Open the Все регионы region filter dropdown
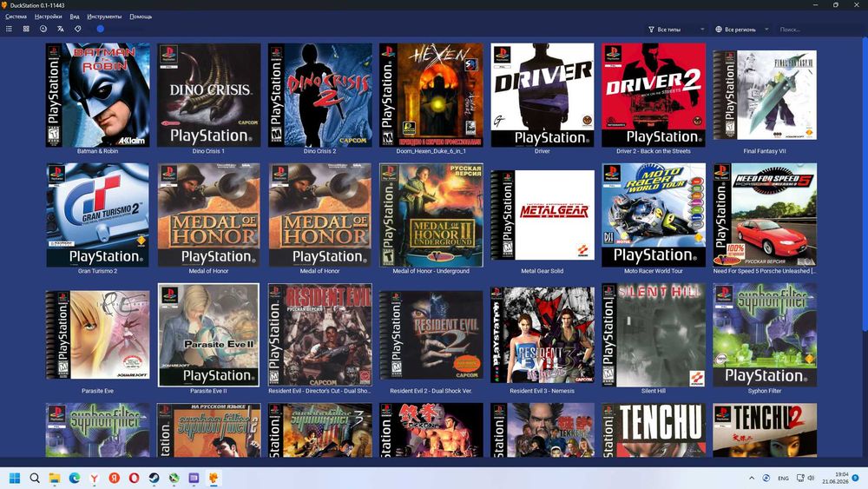Viewport: 868px width, 489px height. [742, 30]
